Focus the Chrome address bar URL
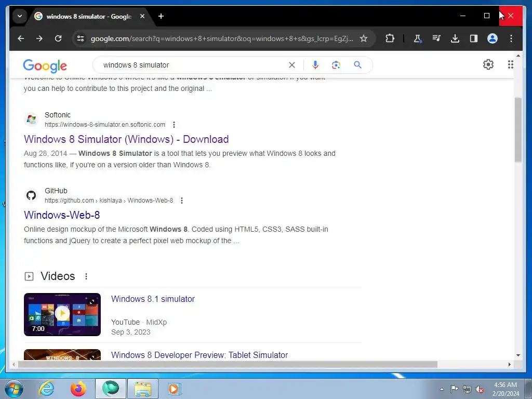Viewport: 532px width, 399px height. 222,38
